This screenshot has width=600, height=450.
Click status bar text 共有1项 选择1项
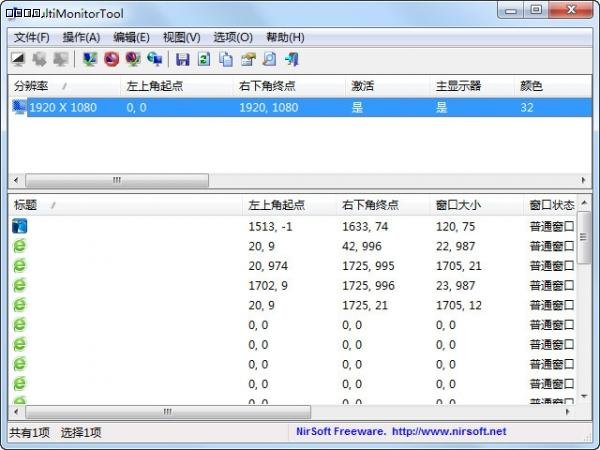[x=55, y=433]
